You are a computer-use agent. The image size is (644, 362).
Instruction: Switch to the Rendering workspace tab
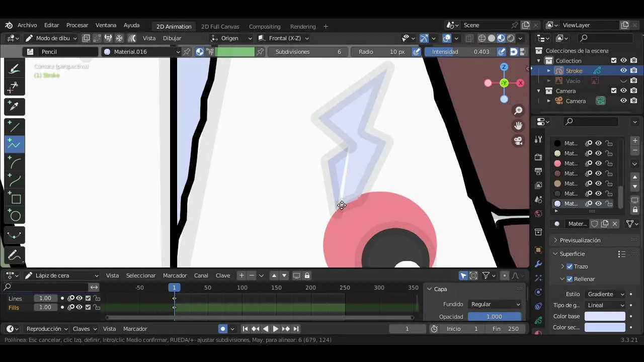click(303, 27)
